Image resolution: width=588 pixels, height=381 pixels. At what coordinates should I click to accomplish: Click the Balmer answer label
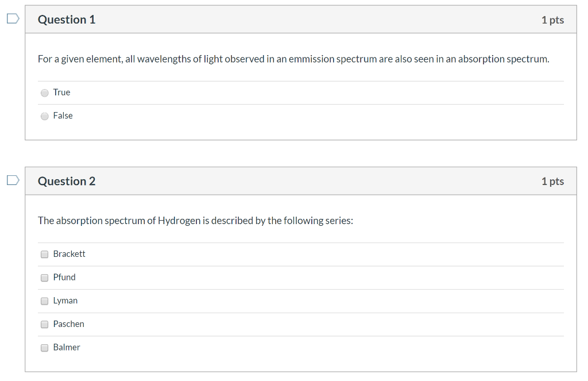click(x=67, y=347)
